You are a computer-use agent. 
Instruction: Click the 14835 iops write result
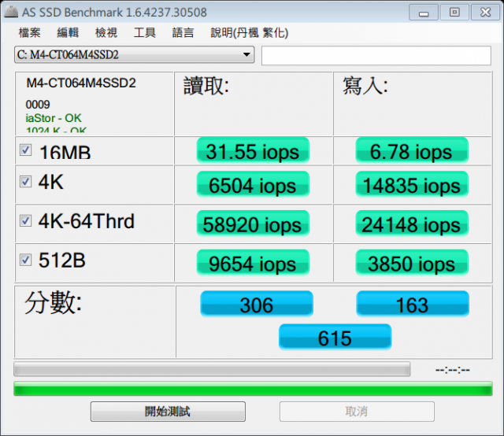tap(411, 184)
